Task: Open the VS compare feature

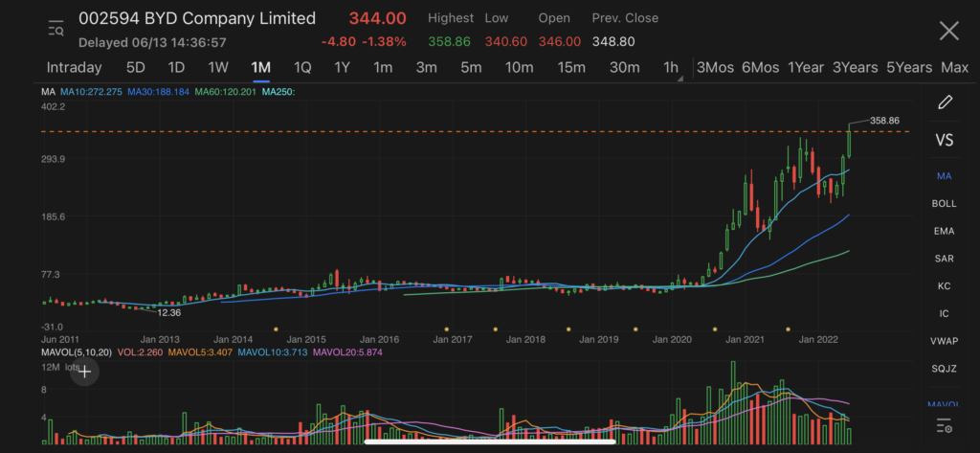Action: pos(945,140)
